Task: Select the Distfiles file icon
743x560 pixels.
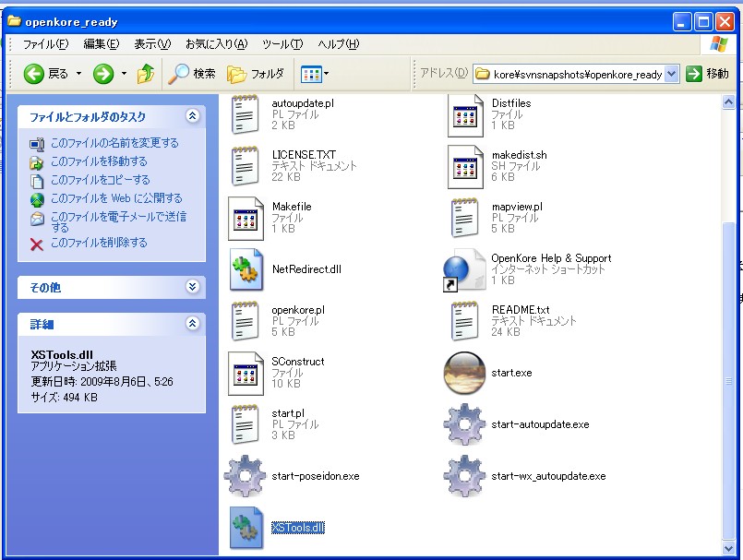Action: coord(465,115)
